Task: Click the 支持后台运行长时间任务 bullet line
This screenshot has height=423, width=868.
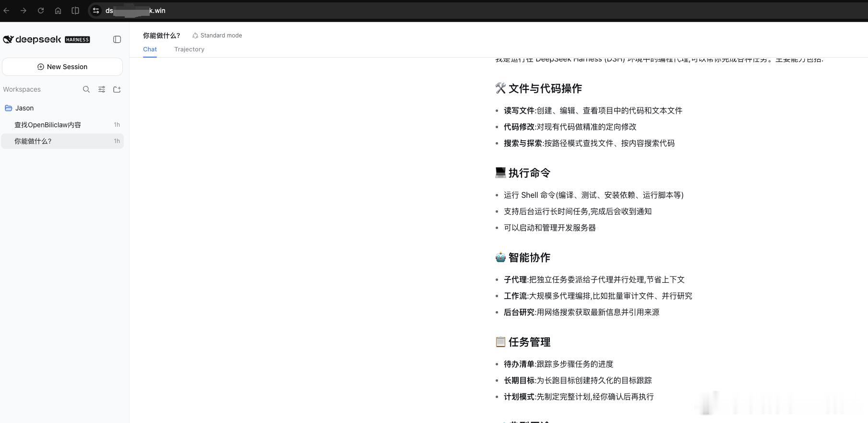Action: click(x=578, y=211)
